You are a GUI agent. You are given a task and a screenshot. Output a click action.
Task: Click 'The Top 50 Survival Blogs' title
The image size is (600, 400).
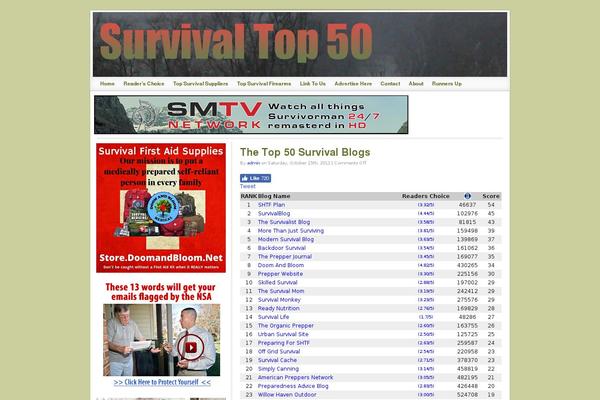pyautogui.click(x=305, y=152)
